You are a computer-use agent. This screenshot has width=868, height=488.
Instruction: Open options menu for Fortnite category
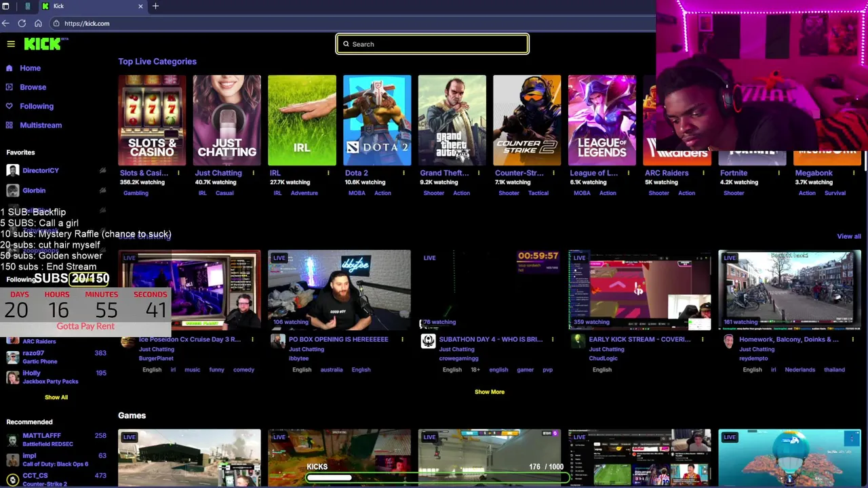pos(778,173)
